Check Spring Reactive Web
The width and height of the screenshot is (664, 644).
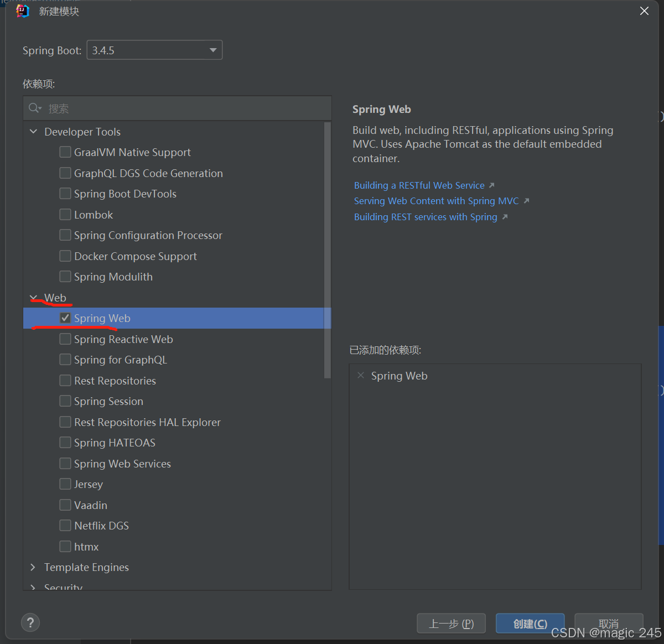coord(65,339)
